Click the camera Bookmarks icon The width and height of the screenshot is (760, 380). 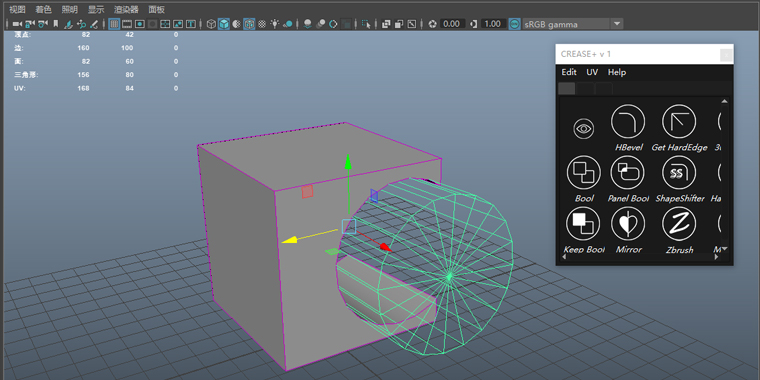click(x=56, y=24)
